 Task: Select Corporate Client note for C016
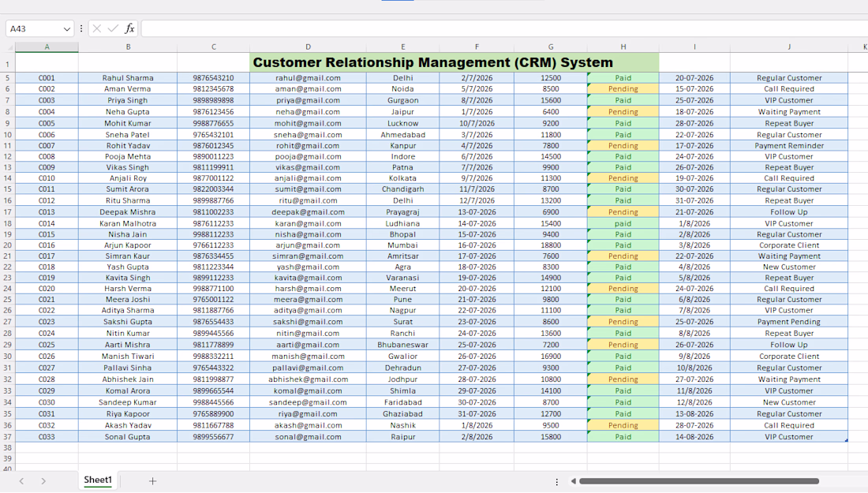[789, 245]
